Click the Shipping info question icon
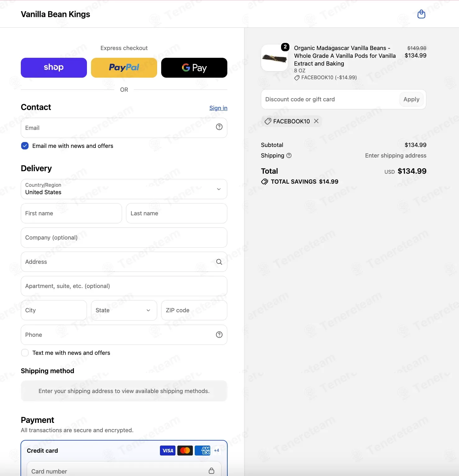Image resolution: width=459 pixels, height=476 pixels. pos(289,156)
